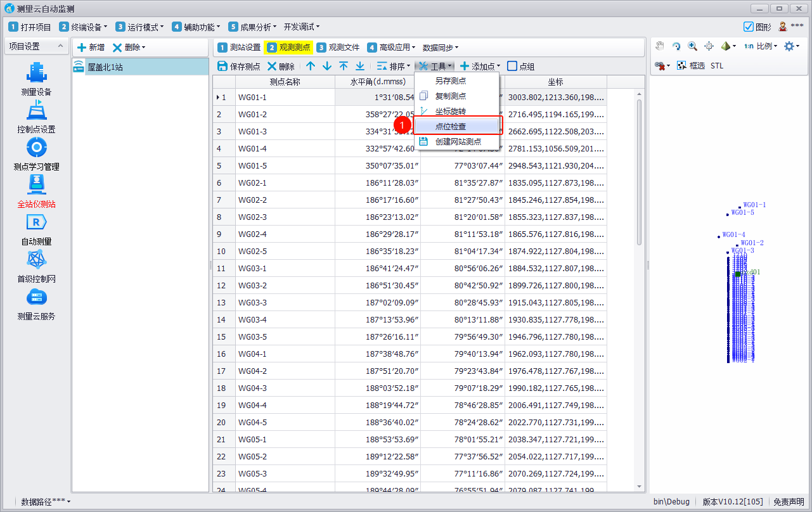Click the 保存测点 button
The image size is (812, 512).
coord(239,66)
